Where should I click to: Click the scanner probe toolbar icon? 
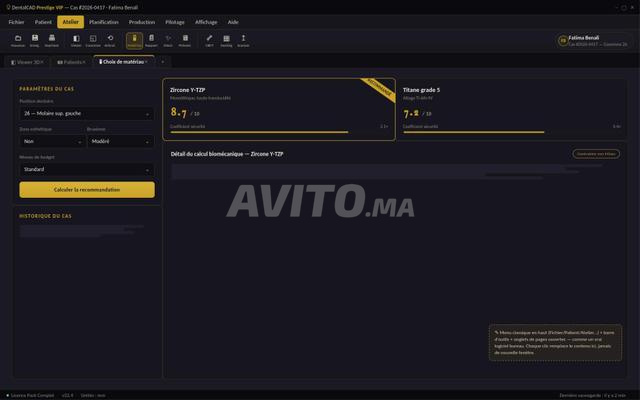[x=243, y=40]
